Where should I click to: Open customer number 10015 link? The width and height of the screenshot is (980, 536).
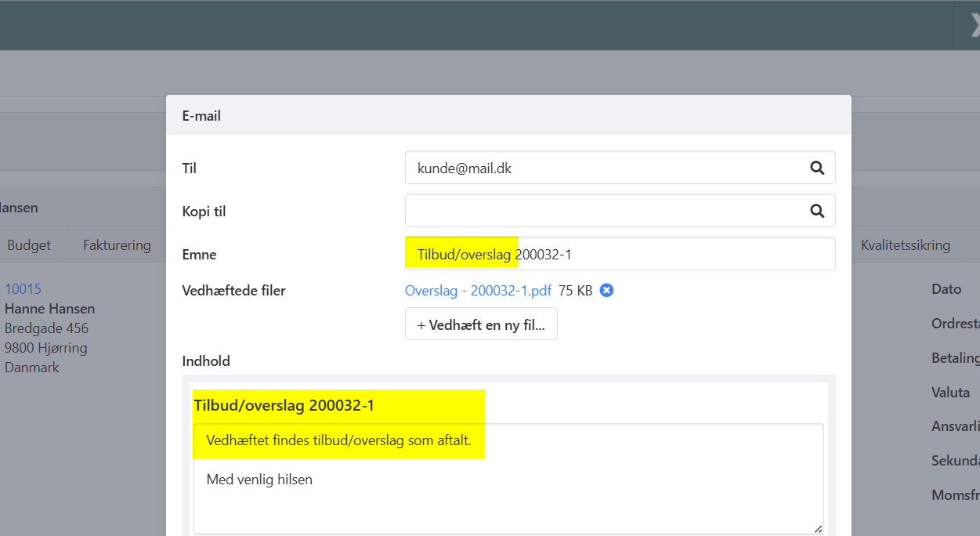[23, 289]
